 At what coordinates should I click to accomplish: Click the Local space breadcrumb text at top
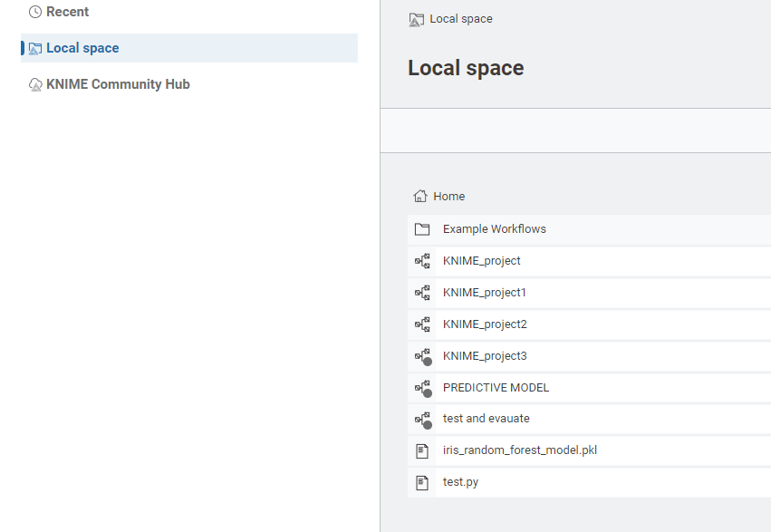point(461,18)
